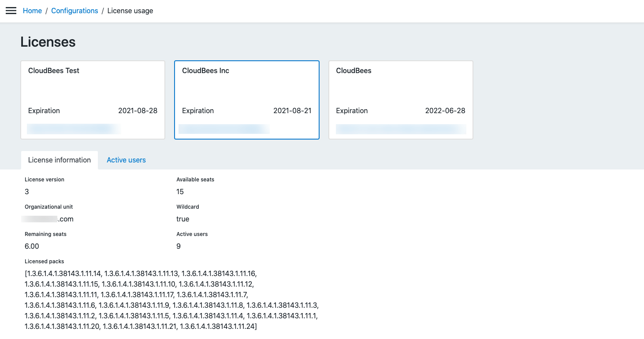
Task: Click Available seats value 15
Action: (180, 192)
